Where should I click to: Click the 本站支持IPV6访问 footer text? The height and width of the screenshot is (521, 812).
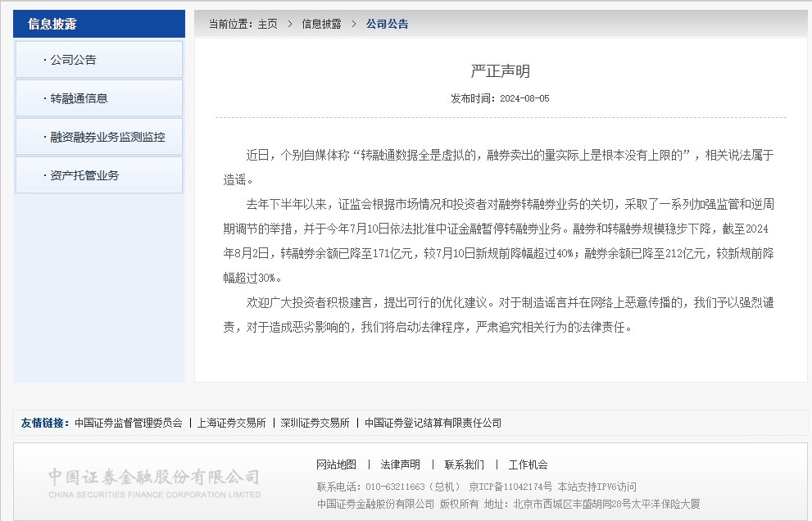[x=597, y=487]
